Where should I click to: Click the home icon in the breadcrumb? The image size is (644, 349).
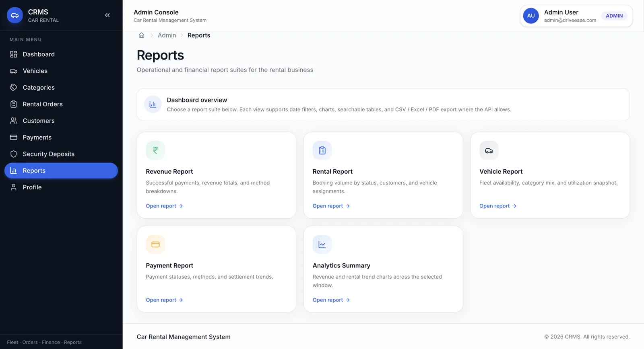click(142, 35)
